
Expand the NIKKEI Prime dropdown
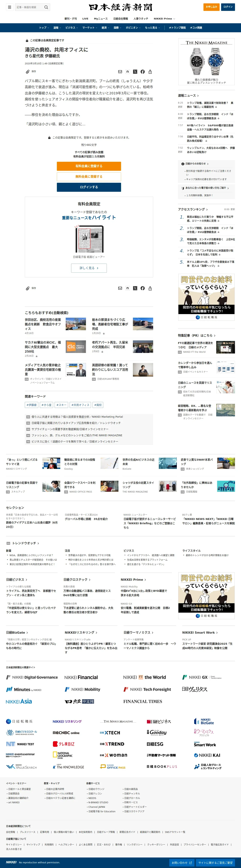(164, 19)
